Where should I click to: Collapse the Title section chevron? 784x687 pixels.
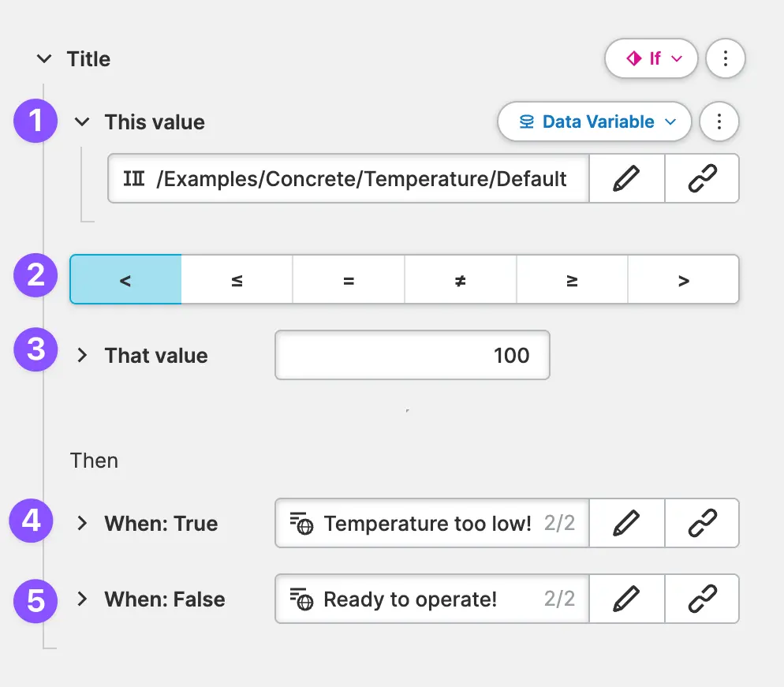pos(45,59)
